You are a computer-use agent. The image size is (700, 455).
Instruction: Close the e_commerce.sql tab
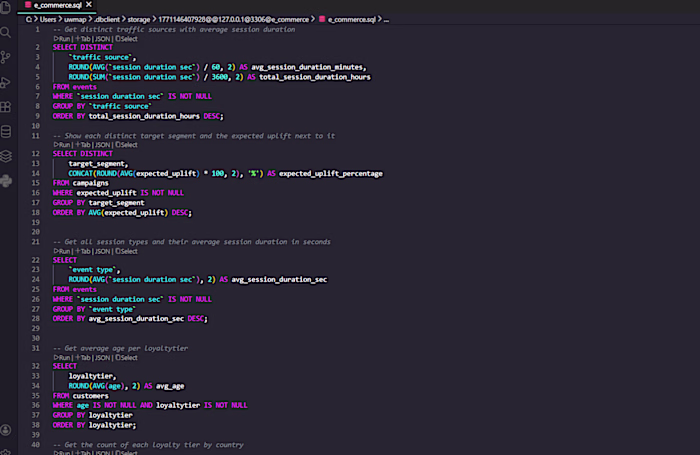(89, 4)
